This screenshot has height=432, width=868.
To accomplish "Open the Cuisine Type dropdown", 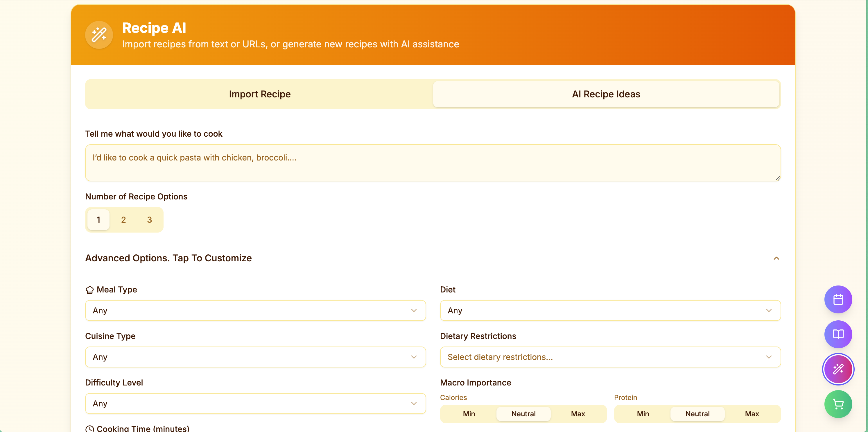I will coord(255,357).
